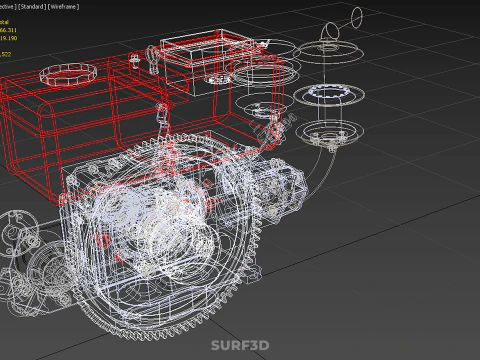Open the [Standard] viewport label menu

coord(32,7)
